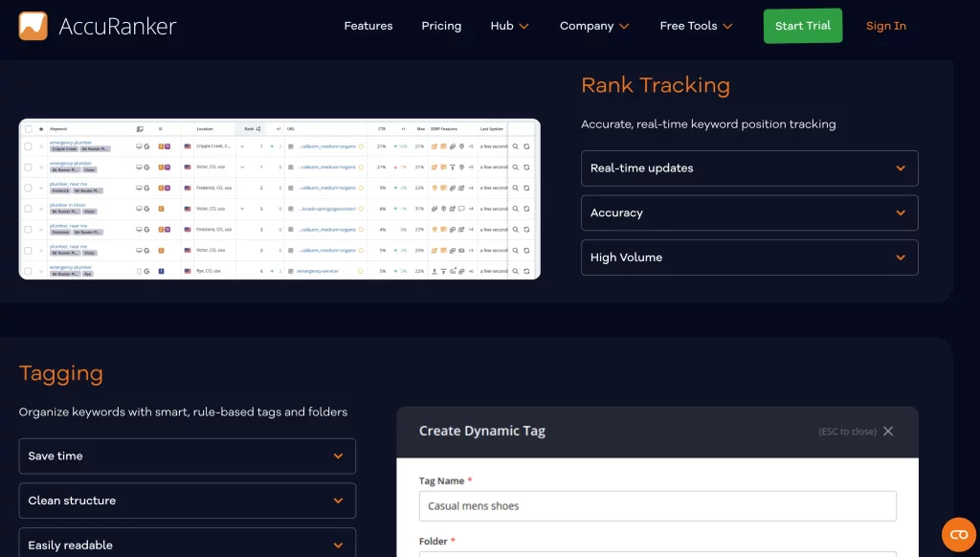Click the AccuRanker logo icon
The width and height of the screenshot is (980, 557).
click(x=33, y=26)
